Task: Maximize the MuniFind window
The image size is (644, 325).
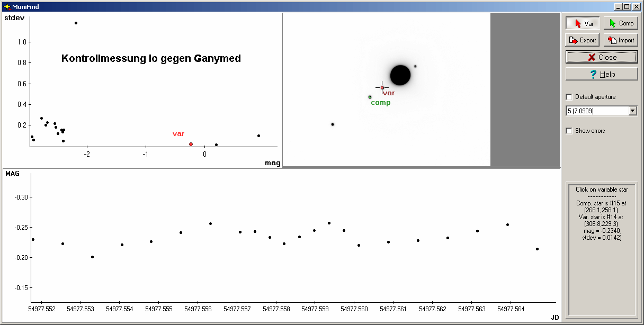Action: pyautogui.click(x=627, y=6)
